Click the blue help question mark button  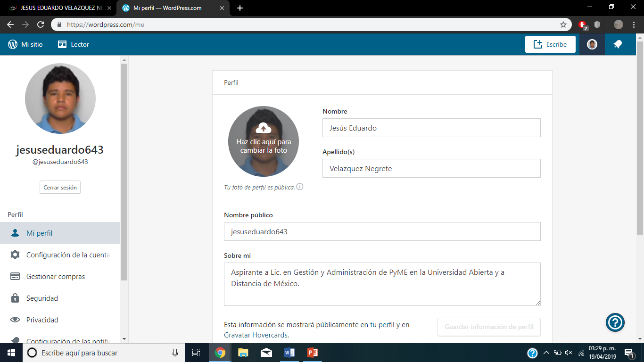(615, 322)
